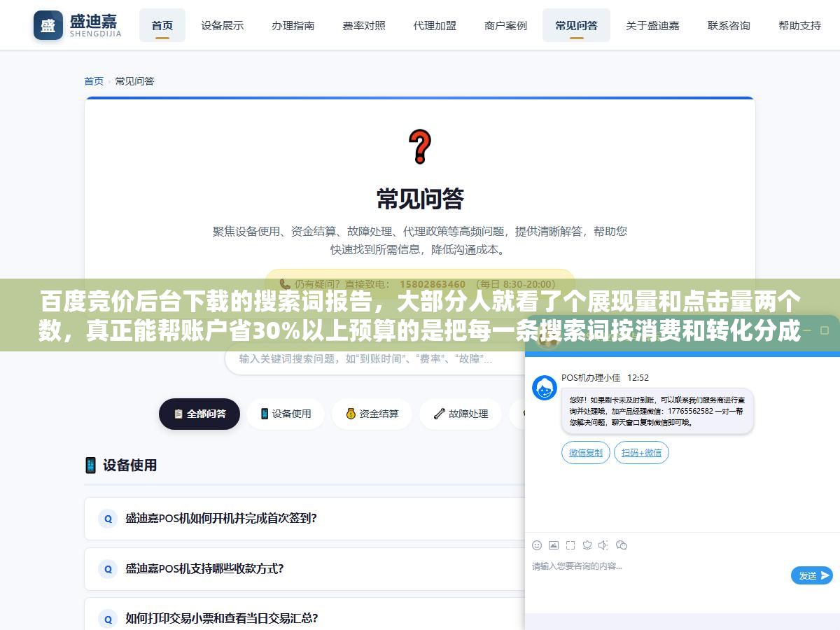Viewport: 840px width, 630px height.
Task: Click the Q icon beside 如何打印交易小票
Action: [108, 619]
